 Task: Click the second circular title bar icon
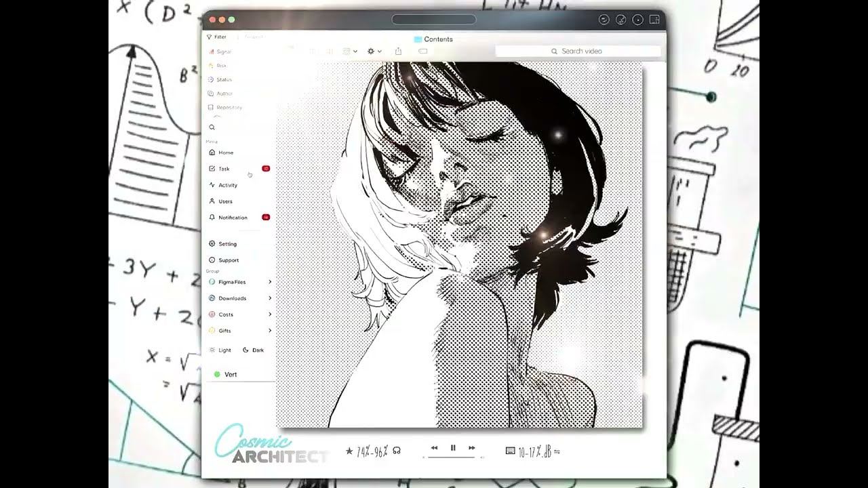point(620,20)
